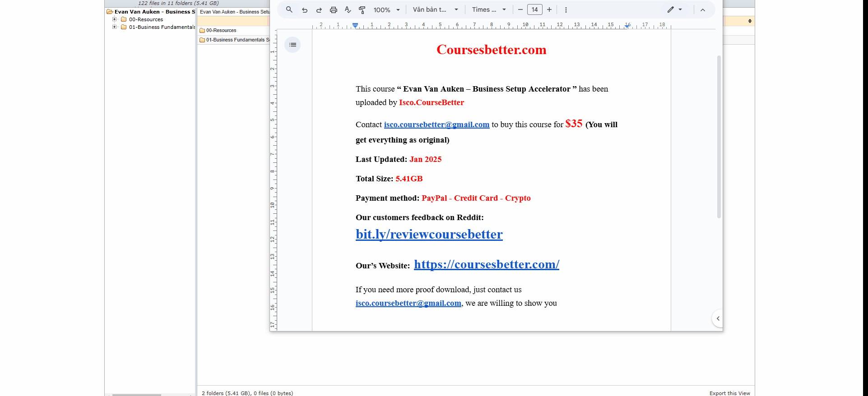Run spelling and grammar check
This screenshot has width=868, height=396.
[348, 9]
